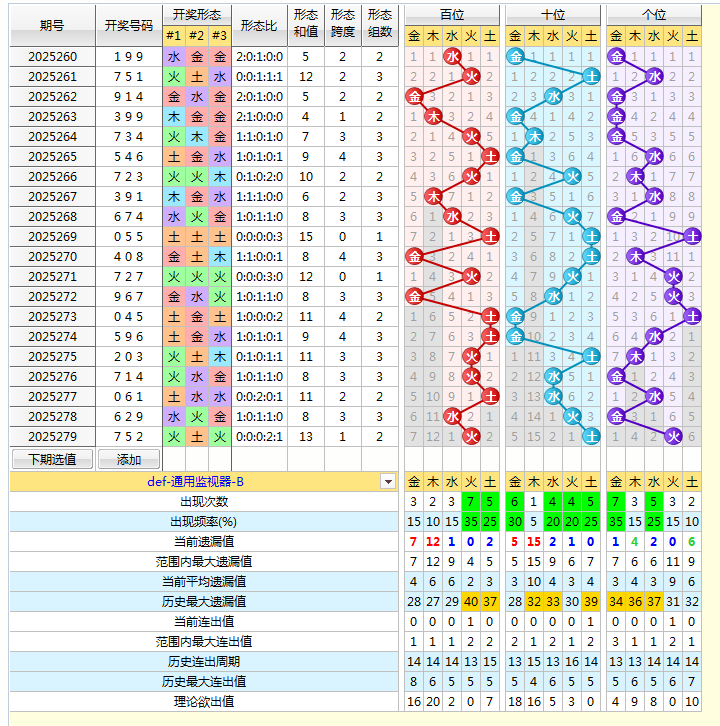Click the 期号 column header
This screenshot has height=726, width=720.
pyautogui.click(x=52, y=25)
